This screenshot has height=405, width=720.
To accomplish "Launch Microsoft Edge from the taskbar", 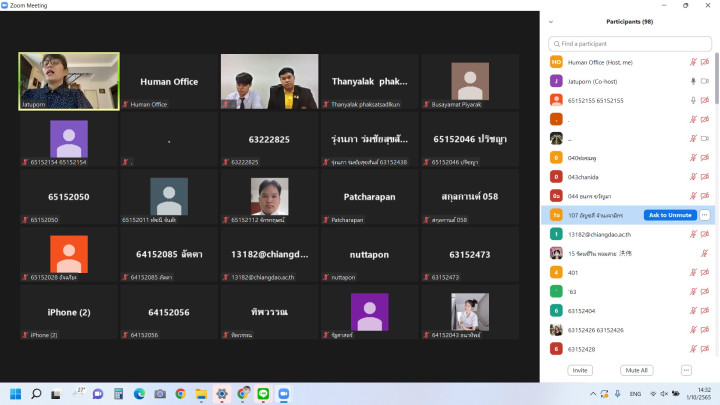I will (139, 394).
